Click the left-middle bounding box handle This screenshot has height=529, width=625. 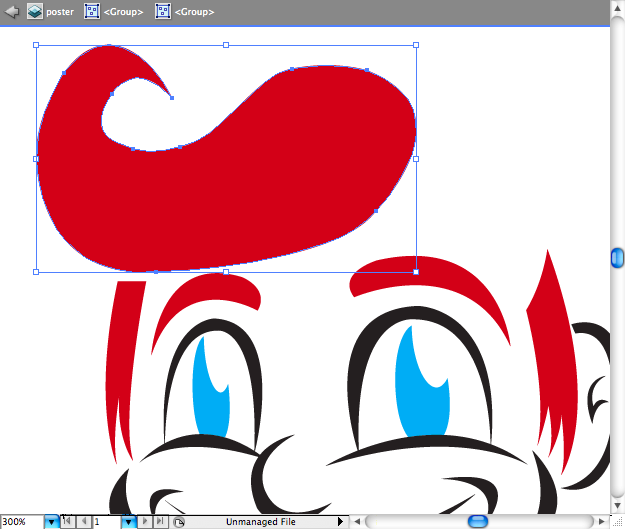[36, 159]
